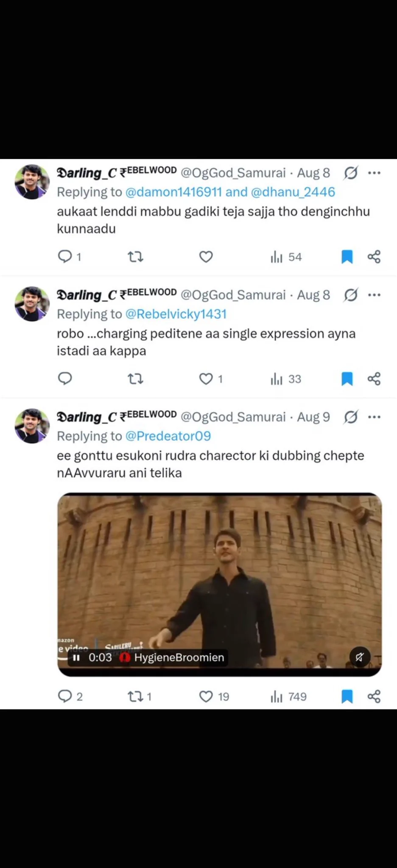Screen dimensions: 397x868
Task: Open @dhanu_2446 profile mention
Action: (293, 192)
